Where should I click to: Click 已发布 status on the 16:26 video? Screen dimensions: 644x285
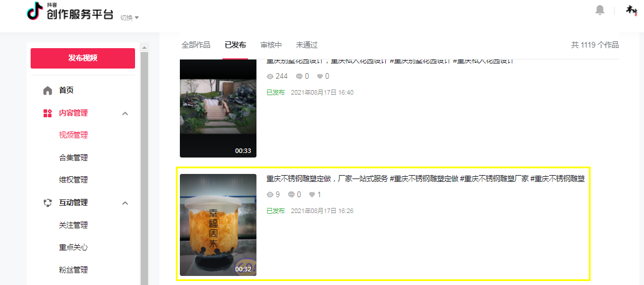[x=276, y=211]
